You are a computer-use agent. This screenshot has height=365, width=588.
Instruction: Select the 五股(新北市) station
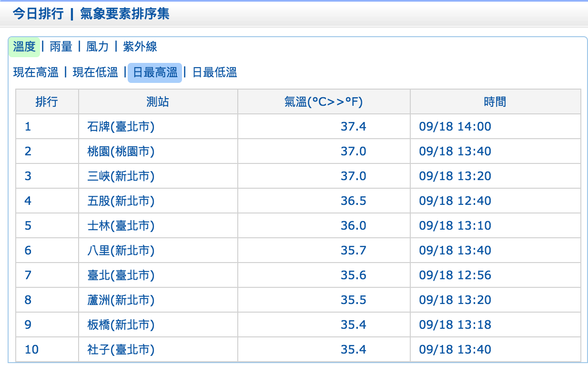point(121,201)
